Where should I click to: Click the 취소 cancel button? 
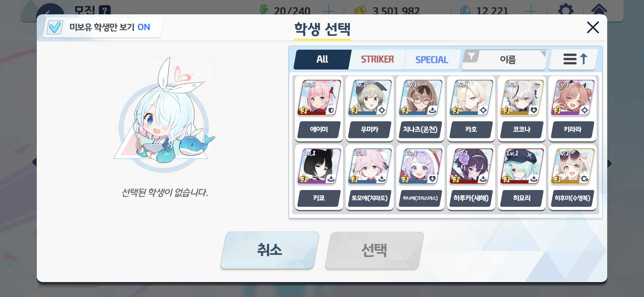(x=270, y=250)
